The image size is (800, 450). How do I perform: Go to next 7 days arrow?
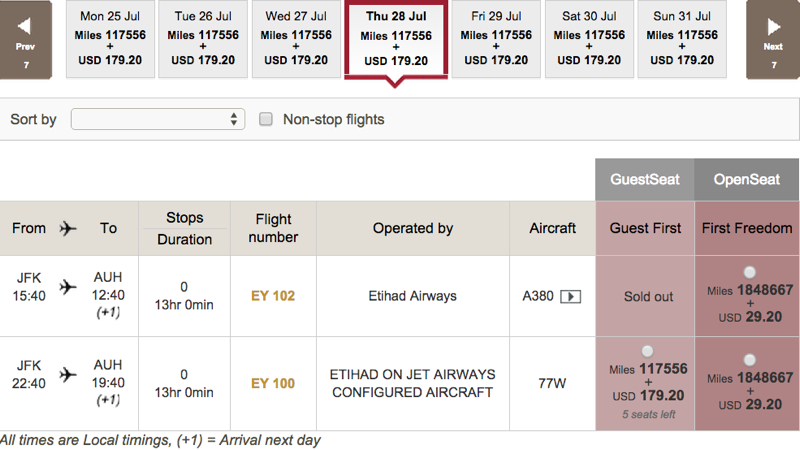773,39
